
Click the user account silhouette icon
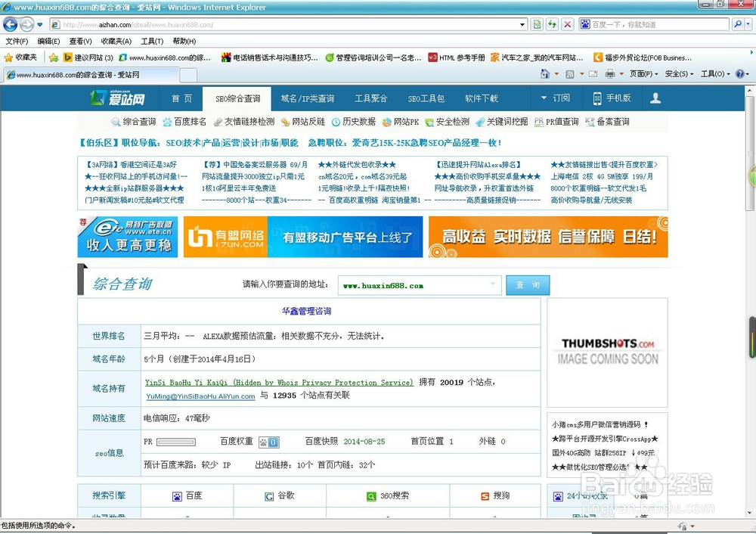tap(655, 98)
